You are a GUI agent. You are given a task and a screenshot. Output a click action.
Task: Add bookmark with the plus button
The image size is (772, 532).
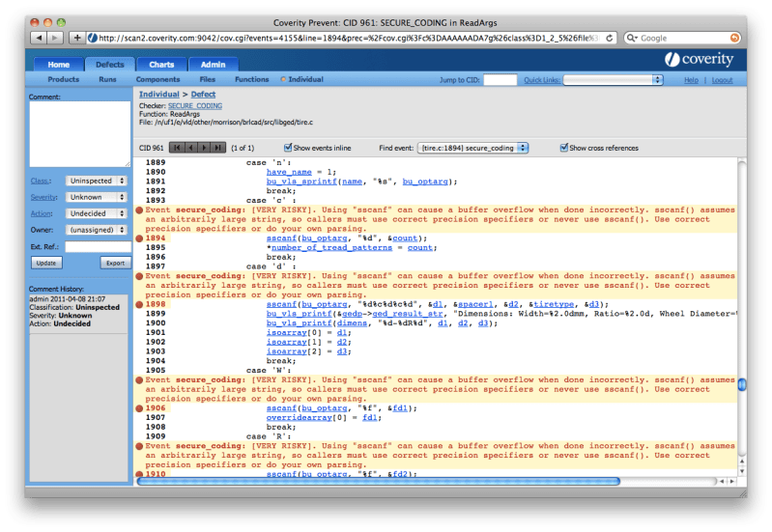[x=77, y=38]
